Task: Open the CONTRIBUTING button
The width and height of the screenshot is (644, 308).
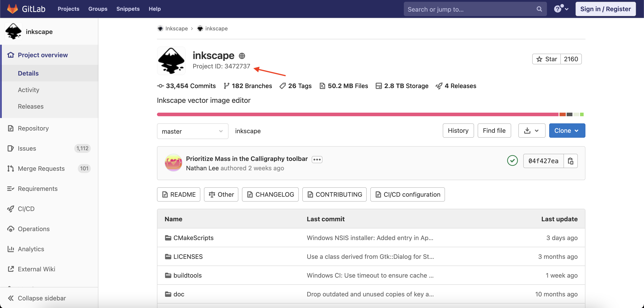Action: click(x=334, y=194)
